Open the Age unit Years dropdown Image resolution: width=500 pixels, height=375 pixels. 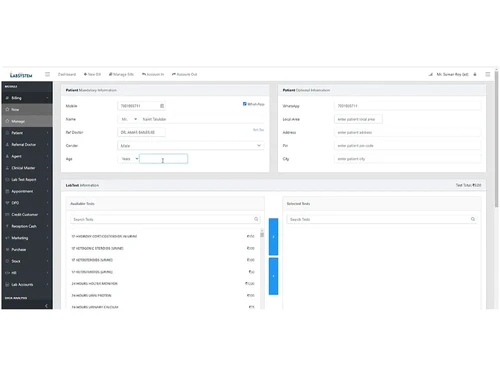click(x=129, y=159)
